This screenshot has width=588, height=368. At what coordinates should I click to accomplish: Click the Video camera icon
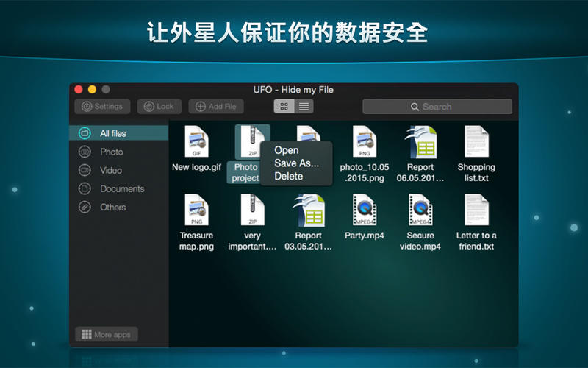(85, 170)
